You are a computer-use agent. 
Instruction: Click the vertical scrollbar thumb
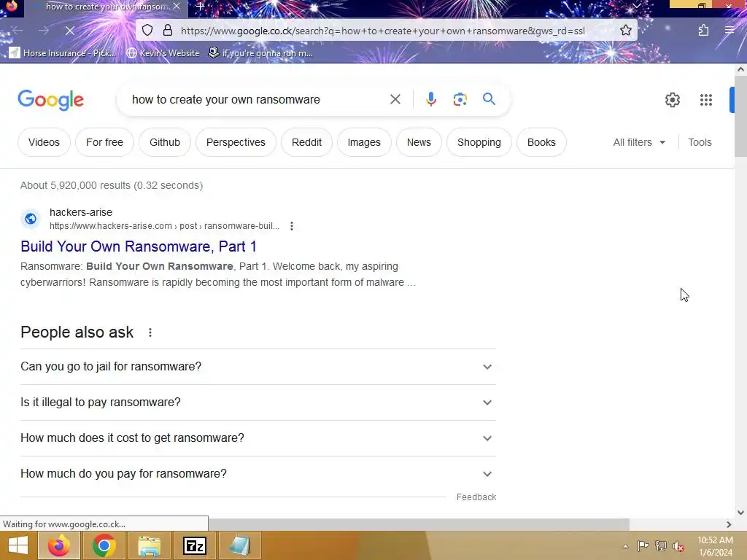[740, 116]
